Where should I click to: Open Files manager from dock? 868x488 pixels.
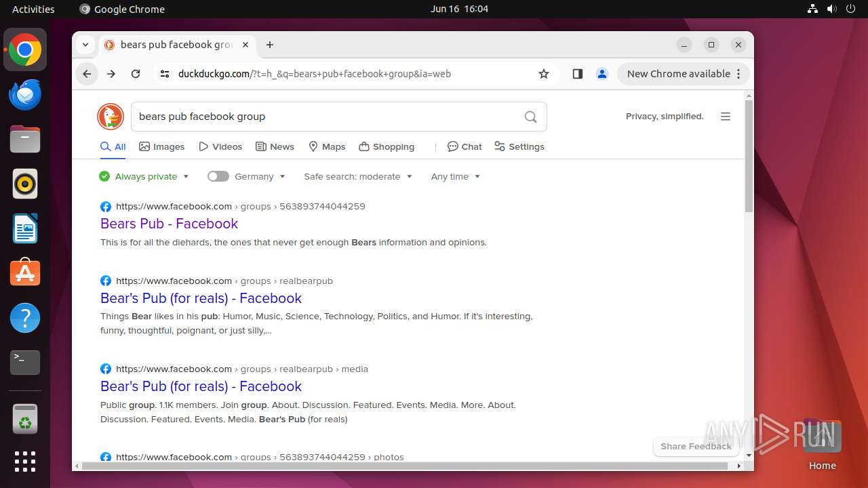click(x=25, y=139)
